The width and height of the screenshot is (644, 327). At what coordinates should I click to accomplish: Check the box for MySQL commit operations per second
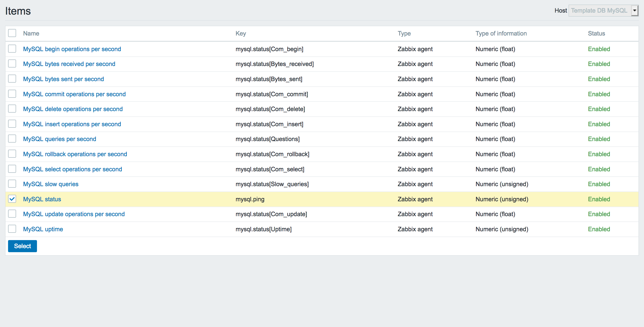[12, 94]
